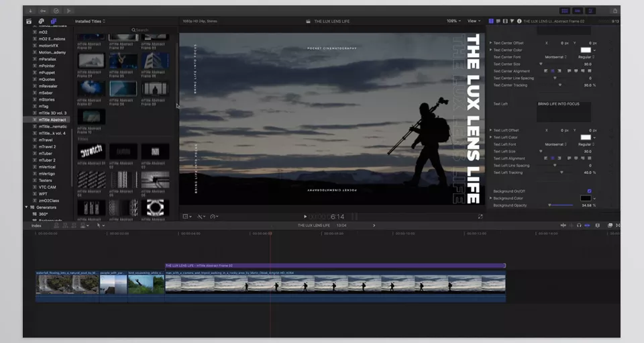
Task: Open the keyword editor key icon
Action: point(43,11)
